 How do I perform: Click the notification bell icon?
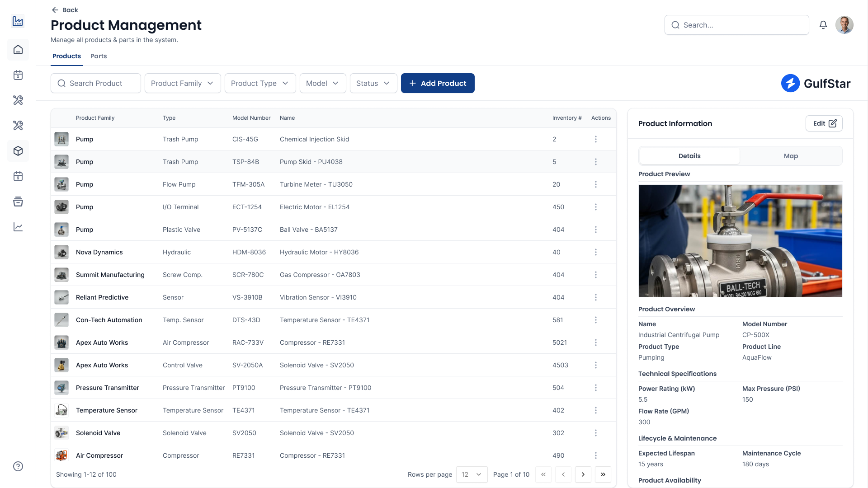click(x=823, y=25)
